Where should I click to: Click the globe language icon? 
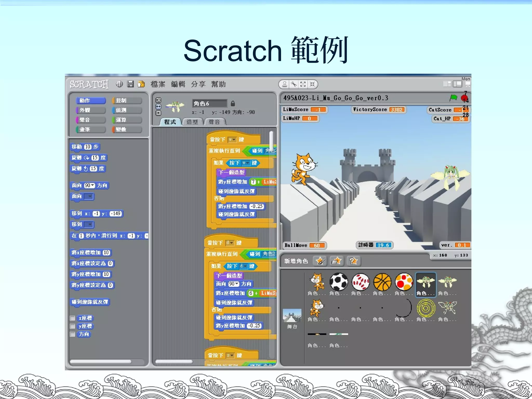119,84
